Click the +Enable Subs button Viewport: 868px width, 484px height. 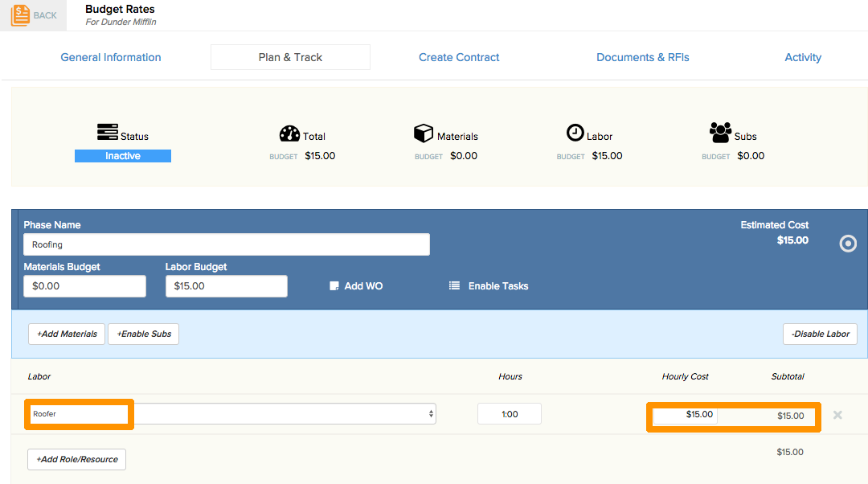[143, 334]
